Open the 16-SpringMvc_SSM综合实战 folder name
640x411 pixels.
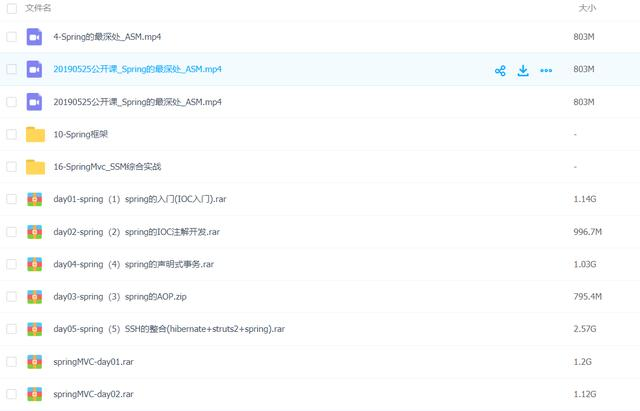coord(107,167)
